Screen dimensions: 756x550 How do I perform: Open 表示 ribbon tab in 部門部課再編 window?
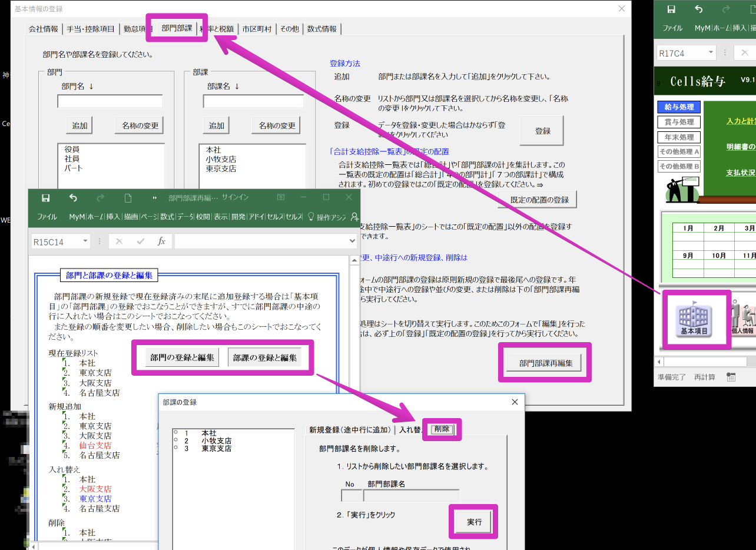[221, 217]
